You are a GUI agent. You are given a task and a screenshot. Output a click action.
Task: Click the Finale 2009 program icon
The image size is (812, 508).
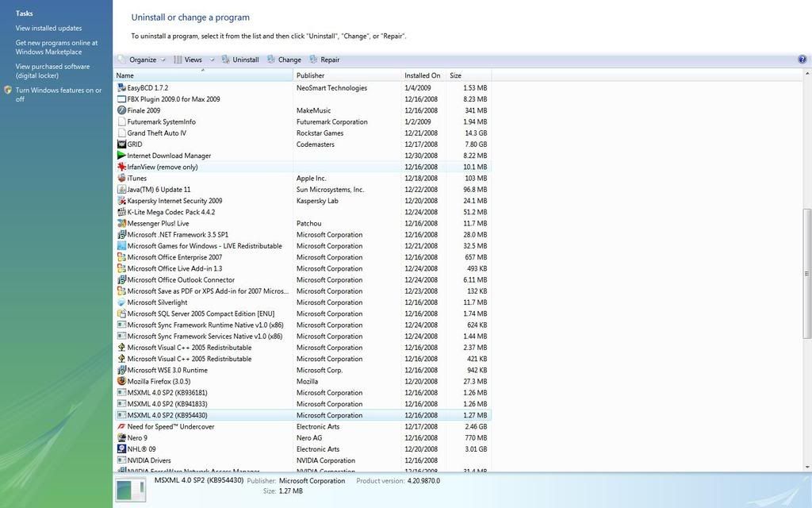click(121, 110)
